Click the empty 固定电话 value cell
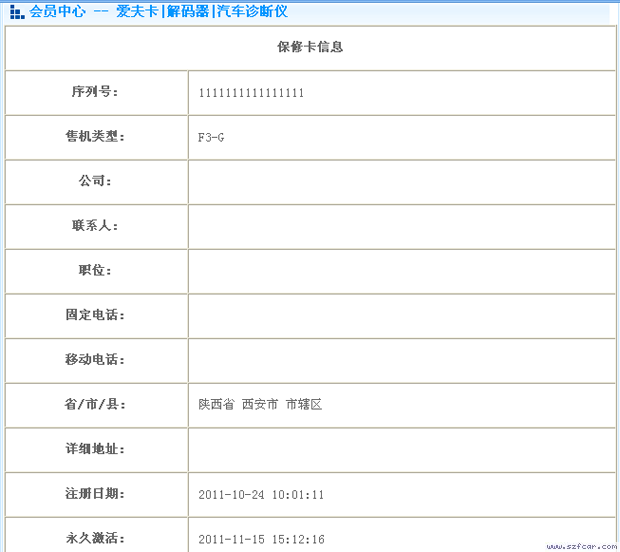The width and height of the screenshot is (620, 552). [401, 315]
